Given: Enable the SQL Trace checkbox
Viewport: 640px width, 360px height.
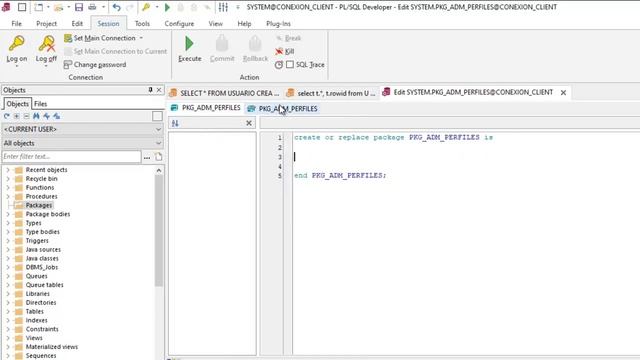Looking at the screenshot, I should pos(290,64).
